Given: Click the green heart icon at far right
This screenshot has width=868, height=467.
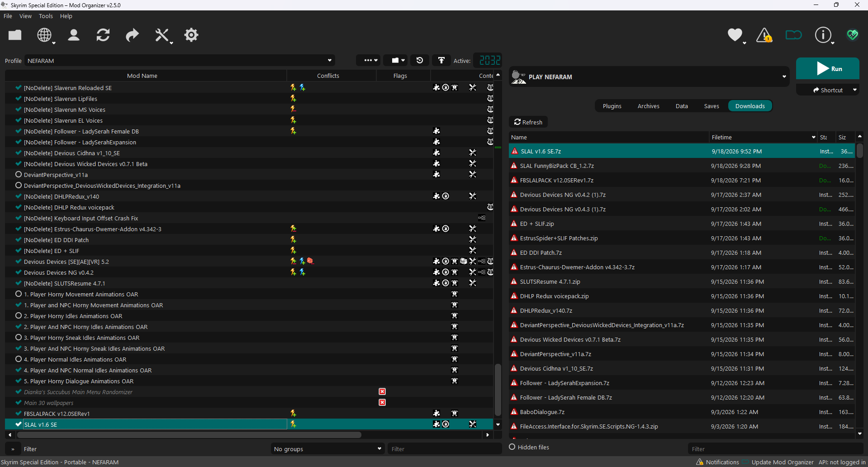Looking at the screenshot, I should 853,35.
